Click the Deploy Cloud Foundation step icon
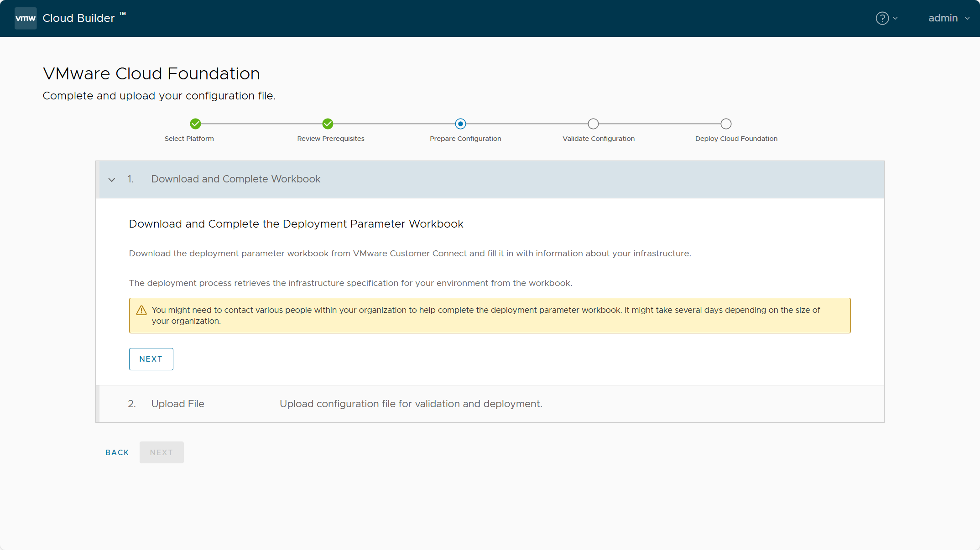The height and width of the screenshot is (550, 980). 726,123
